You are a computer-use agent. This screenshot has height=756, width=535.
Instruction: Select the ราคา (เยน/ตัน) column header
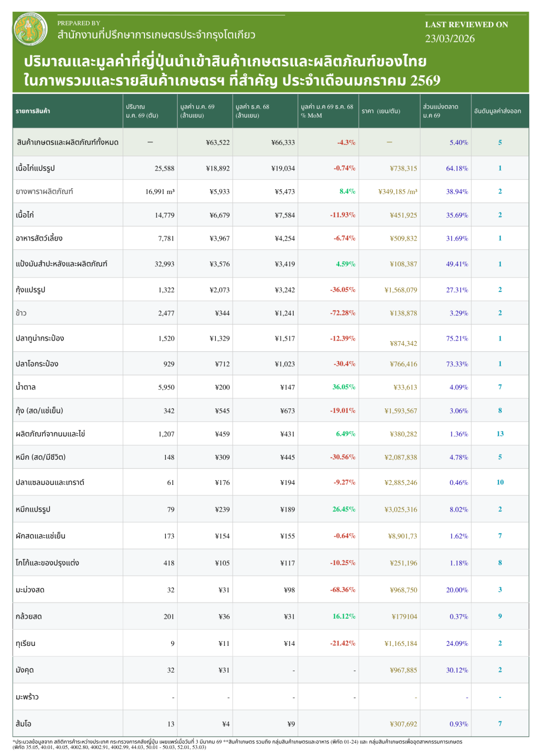[x=380, y=111]
